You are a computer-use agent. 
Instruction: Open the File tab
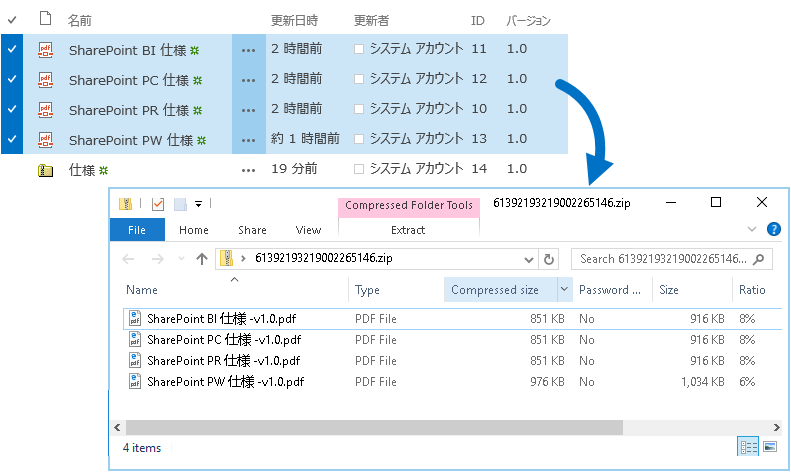click(x=137, y=230)
